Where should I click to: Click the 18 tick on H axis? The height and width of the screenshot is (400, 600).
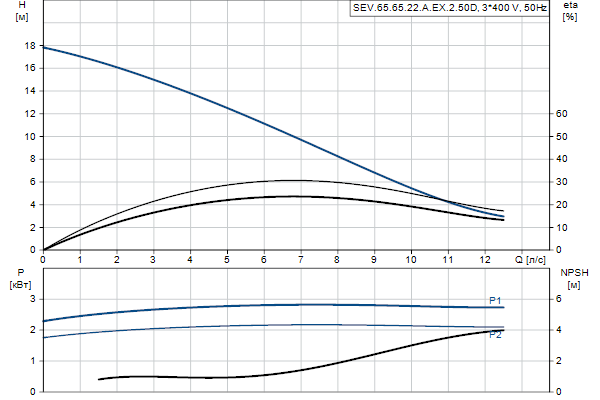(31, 46)
